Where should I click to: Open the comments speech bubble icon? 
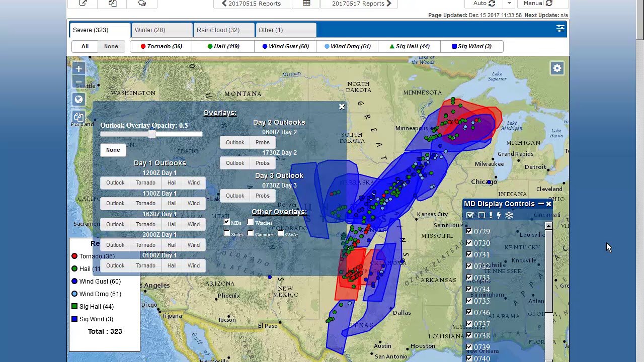(142, 3)
